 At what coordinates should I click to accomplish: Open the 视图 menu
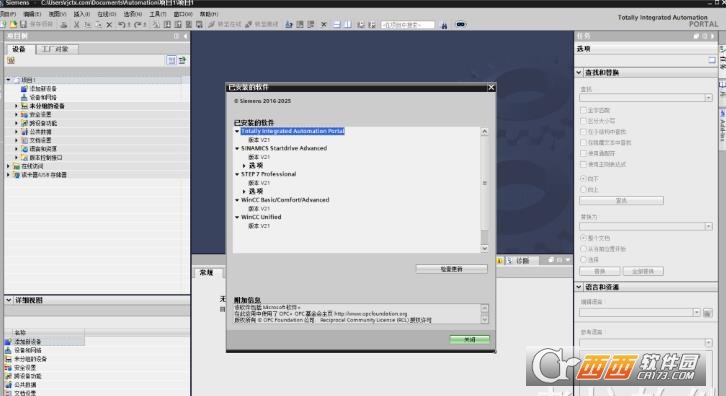57,14
